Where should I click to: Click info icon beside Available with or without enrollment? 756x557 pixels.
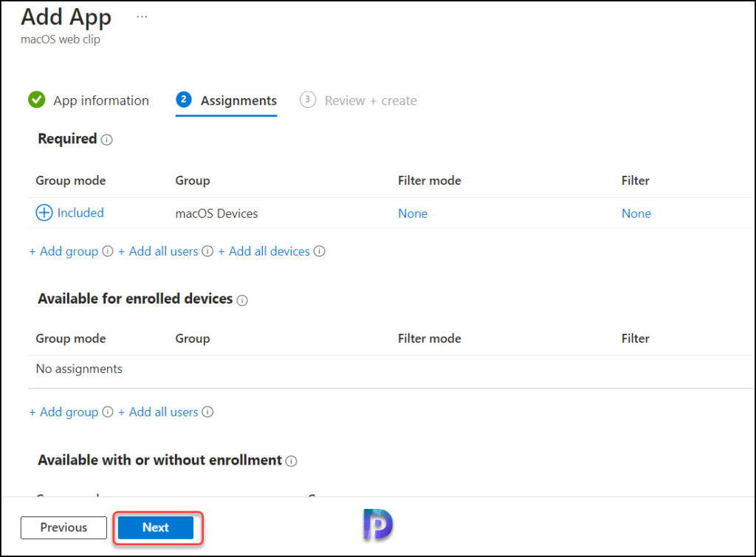coord(291,462)
